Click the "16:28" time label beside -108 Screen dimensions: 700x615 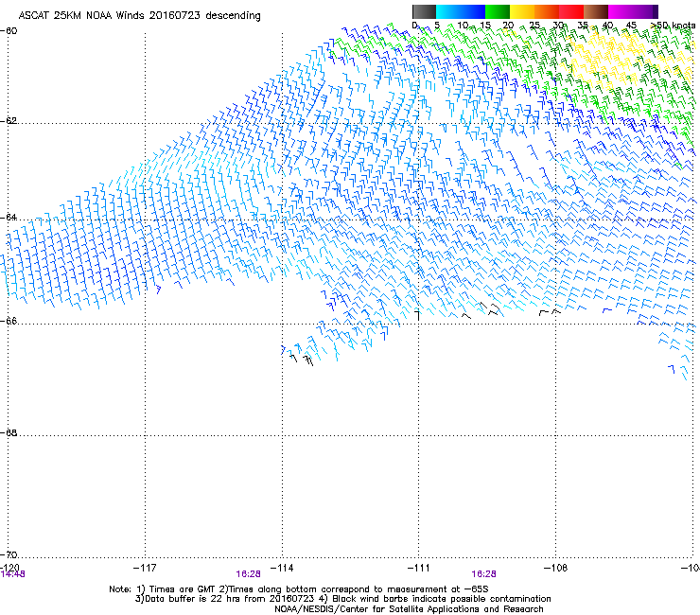[x=484, y=574]
